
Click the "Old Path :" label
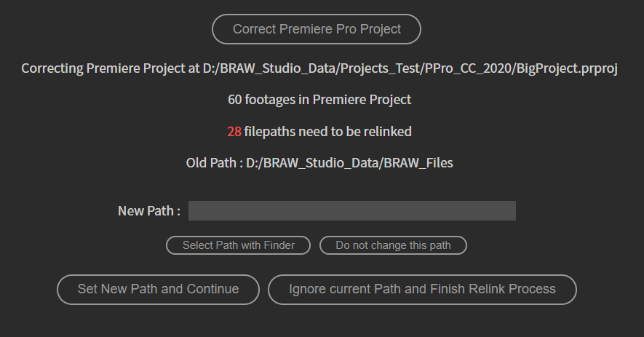[214, 163]
